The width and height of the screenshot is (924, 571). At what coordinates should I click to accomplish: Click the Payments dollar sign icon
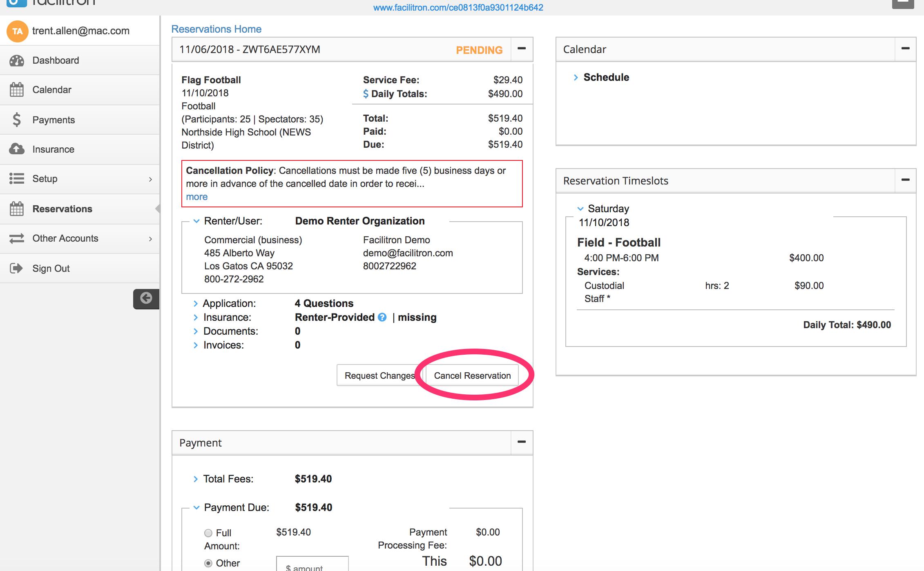17,120
